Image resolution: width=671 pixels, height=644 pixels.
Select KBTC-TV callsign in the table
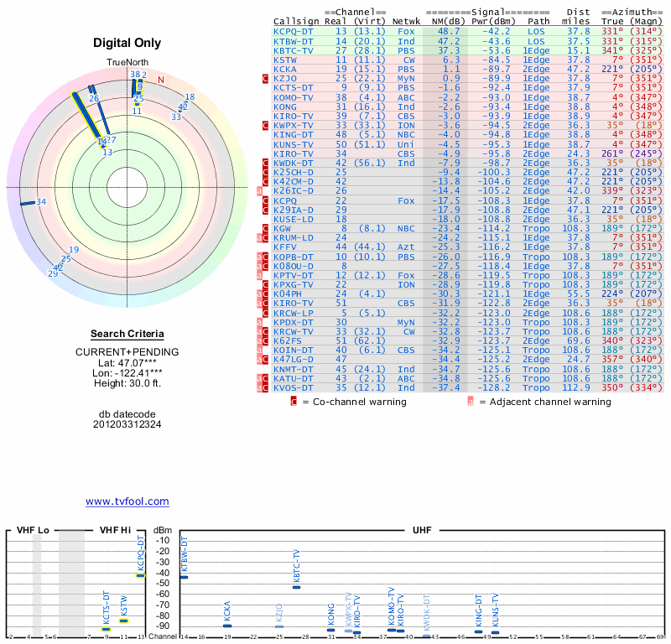point(293,49)
